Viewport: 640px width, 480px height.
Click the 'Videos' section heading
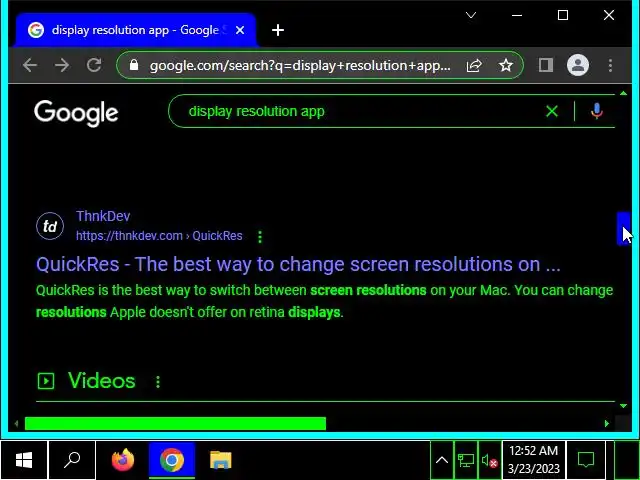(x=102, y=381)
